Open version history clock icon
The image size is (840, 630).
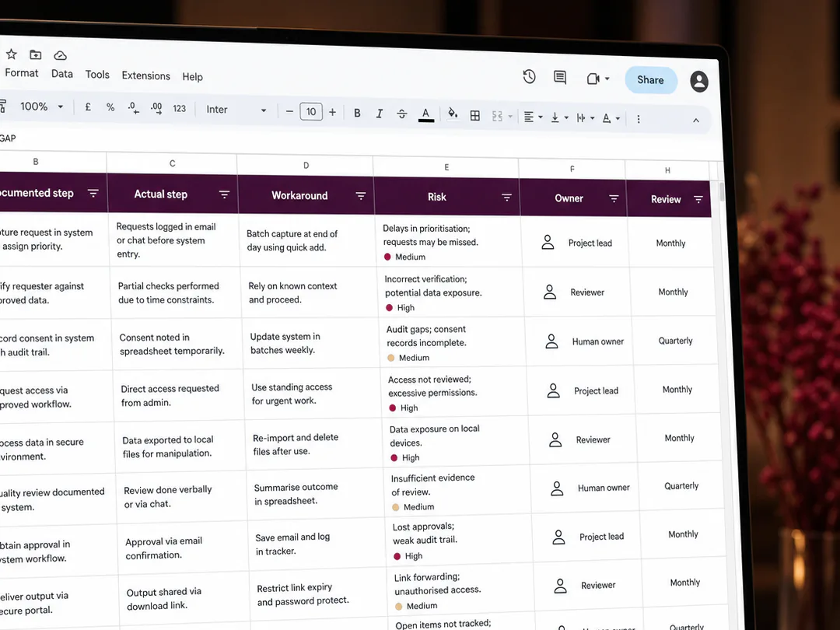tap(530, 76)
